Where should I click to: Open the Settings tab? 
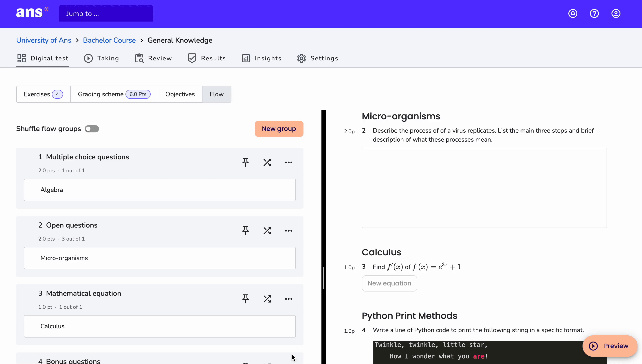coord(317,58)
